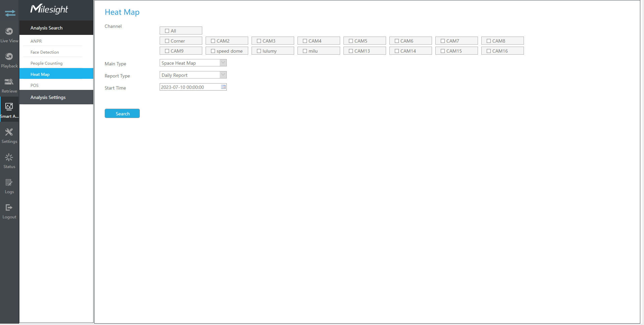
Task: Check the CAM16 checkbox
Action: point(489,51)
